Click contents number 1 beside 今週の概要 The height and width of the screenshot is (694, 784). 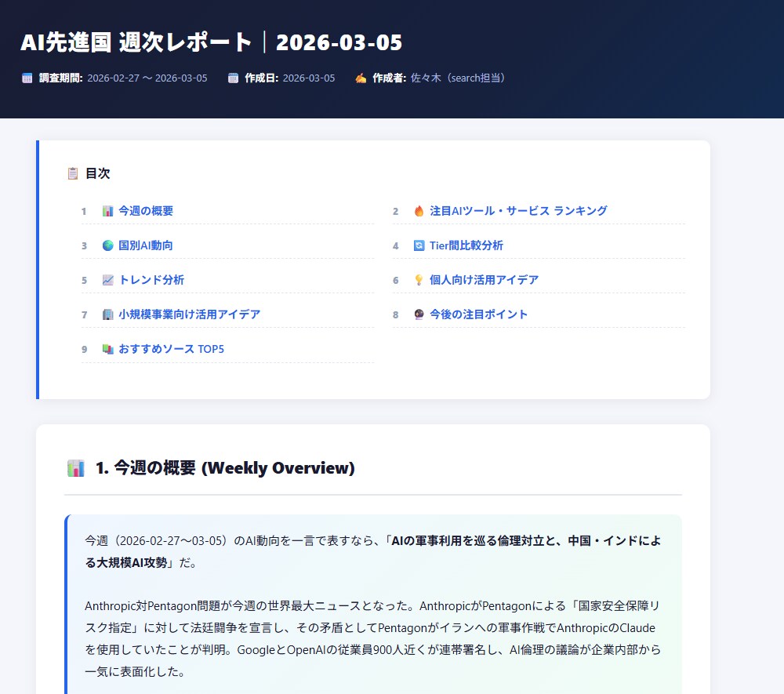click(x=84, y=212)
